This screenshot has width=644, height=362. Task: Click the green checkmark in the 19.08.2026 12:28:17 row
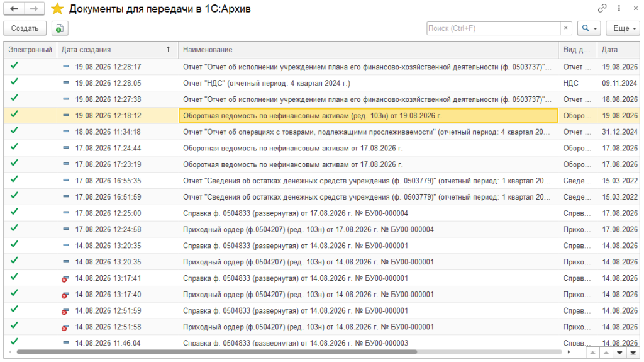coord(14,65)
